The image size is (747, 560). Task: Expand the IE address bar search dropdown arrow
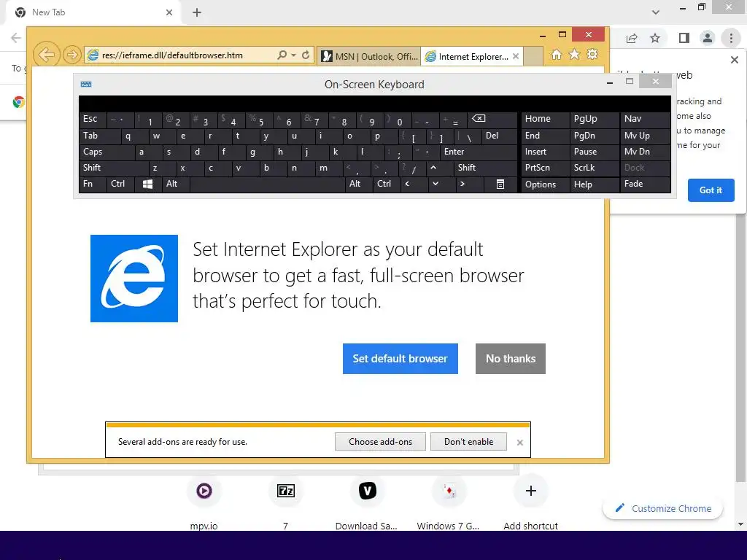[293, 55]
